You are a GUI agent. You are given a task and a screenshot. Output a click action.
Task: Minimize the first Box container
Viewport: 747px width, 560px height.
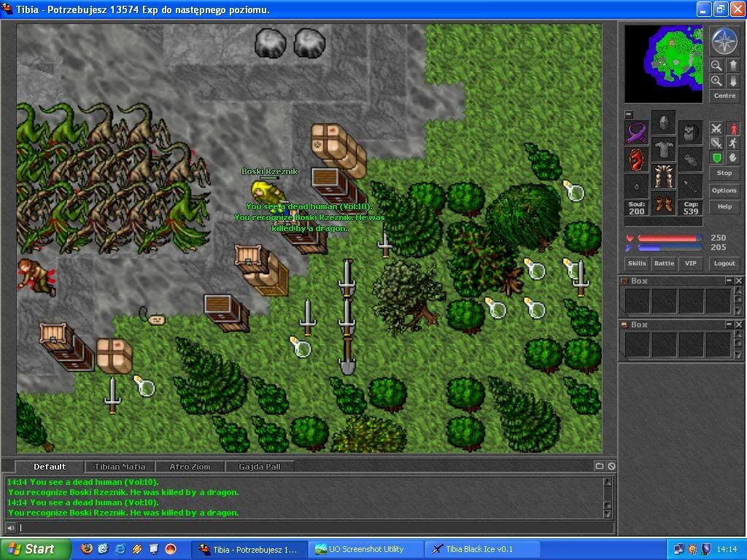click(x=729, y=281)
